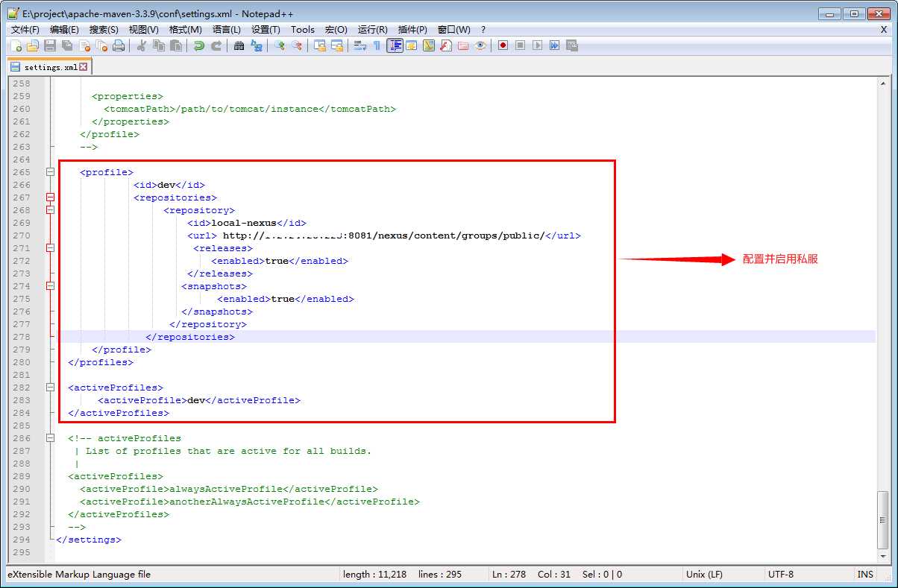The height and width of the screenshot is (588, 898).
Task: Toggle the indent guide toolbar button
Action: point(395,45)
